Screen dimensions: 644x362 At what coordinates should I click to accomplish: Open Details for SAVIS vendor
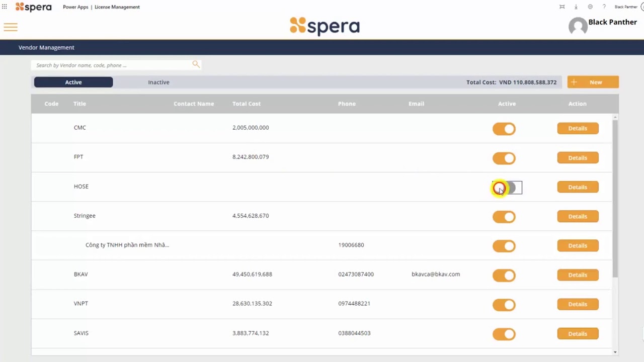click(578, 334)
